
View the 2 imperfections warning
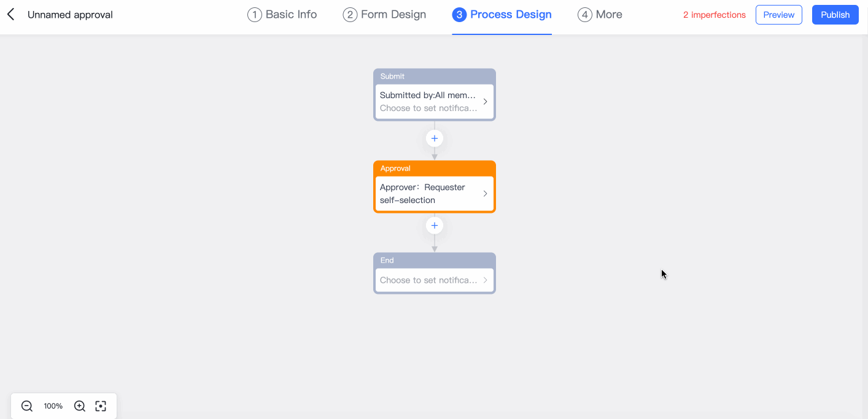714,15
